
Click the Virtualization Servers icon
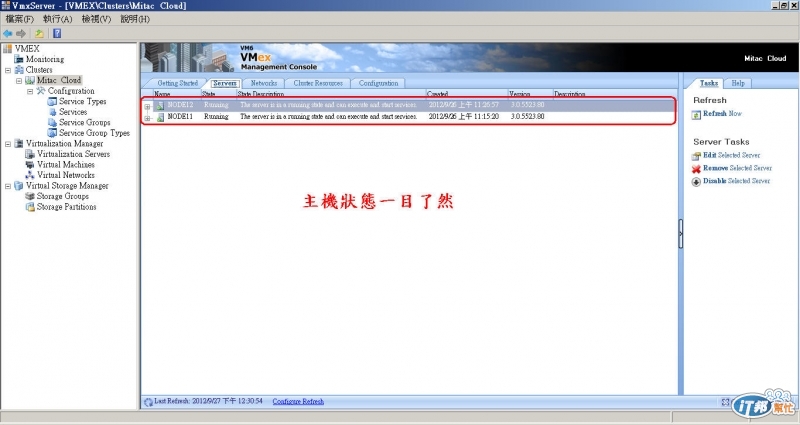click(x=30, y=154)
